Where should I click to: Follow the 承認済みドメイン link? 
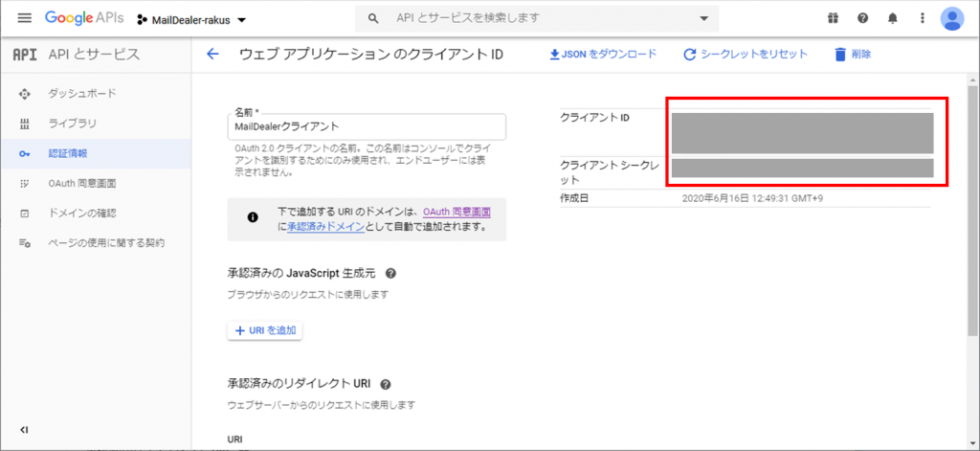pos(325,227)
